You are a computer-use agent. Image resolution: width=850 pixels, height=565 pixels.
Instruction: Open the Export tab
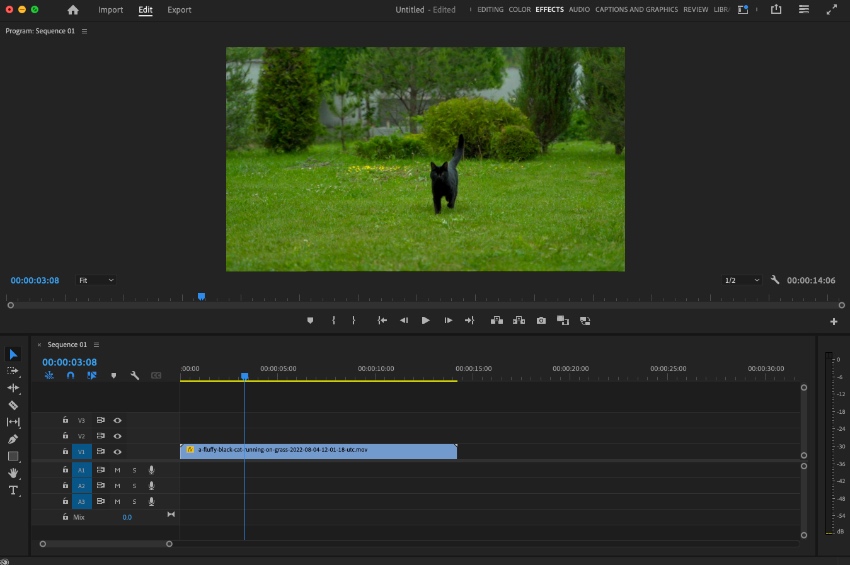(x=179, y=10)
